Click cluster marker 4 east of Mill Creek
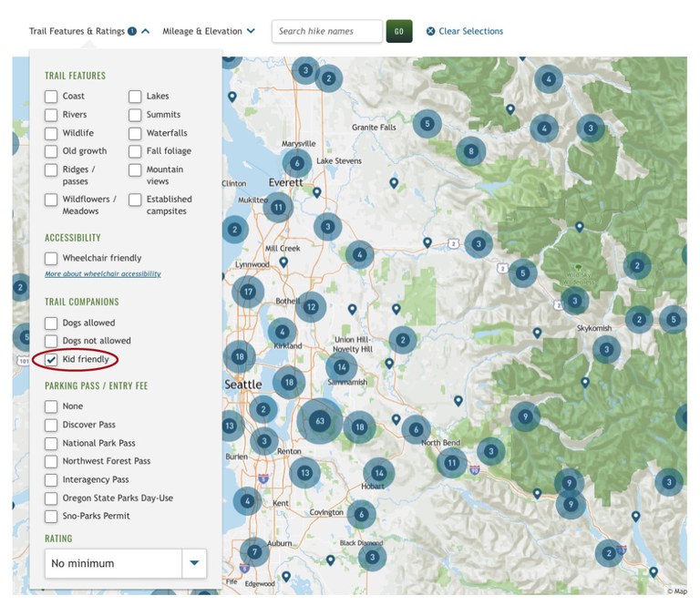 359,255
